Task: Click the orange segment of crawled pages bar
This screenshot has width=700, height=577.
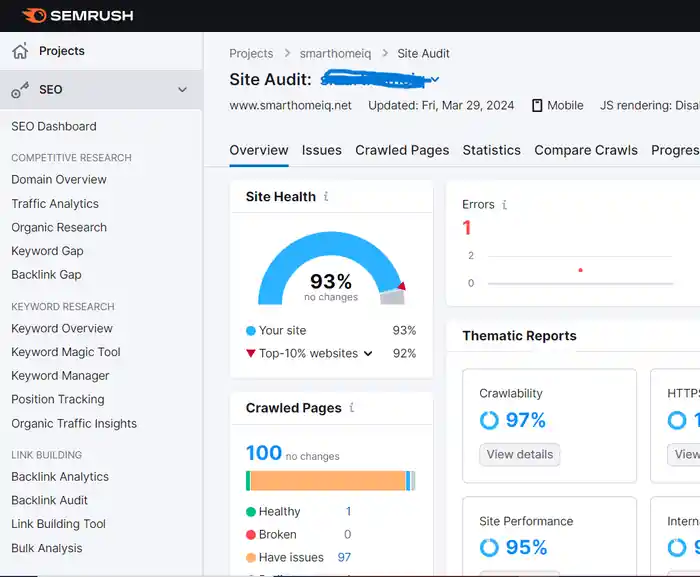Action: 328,481
